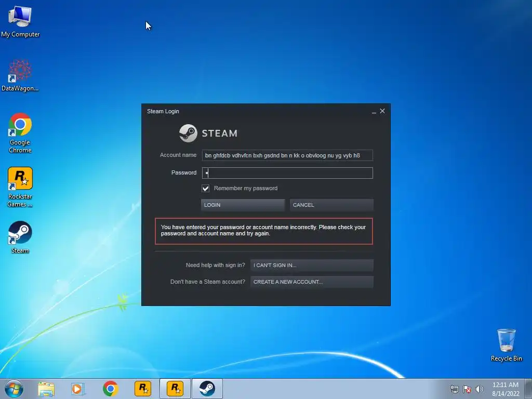
Task: Click the 'Need help with sign in?' label
Action: 216,265
